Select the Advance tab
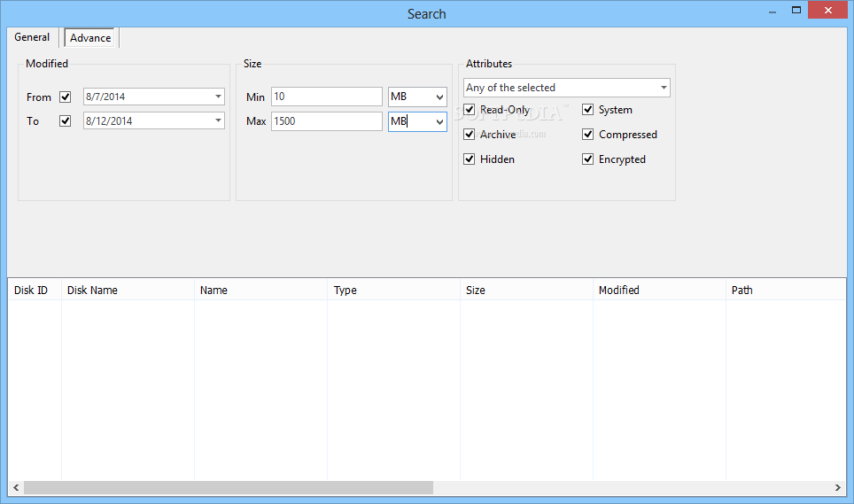This screenshot has height=504, width=854. (90, 38)
